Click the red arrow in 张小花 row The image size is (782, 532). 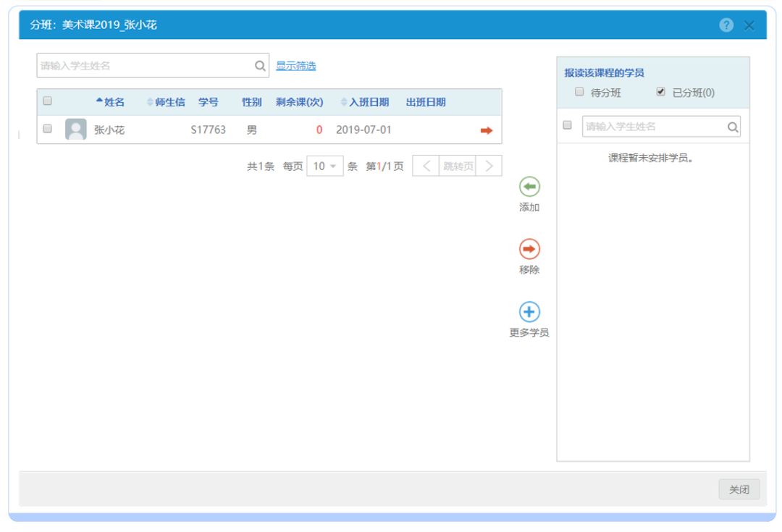pos(487,130)
